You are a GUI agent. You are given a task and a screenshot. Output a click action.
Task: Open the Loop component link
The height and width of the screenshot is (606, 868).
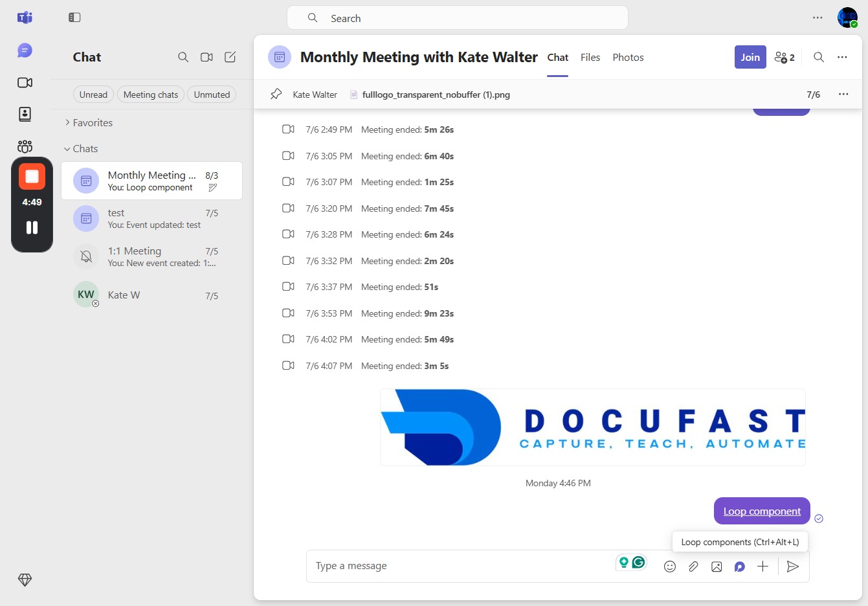tap(762, 511)
